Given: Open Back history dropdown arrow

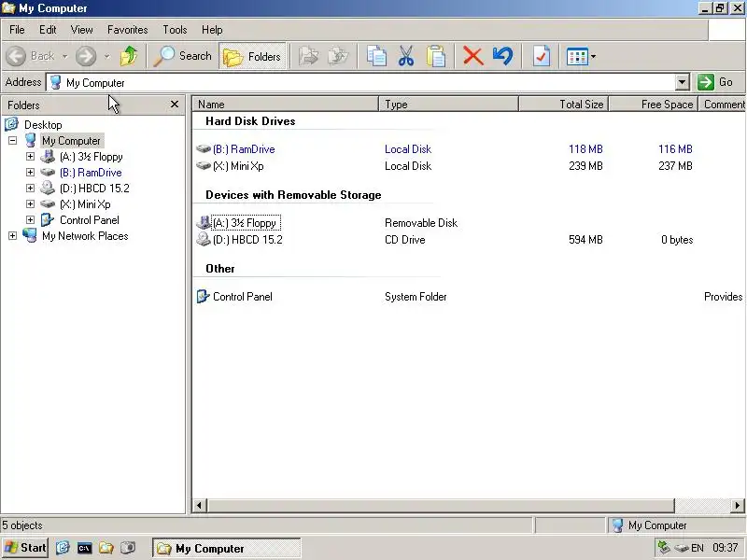Looking at the screenshot, I should click(x=64, y=56).
